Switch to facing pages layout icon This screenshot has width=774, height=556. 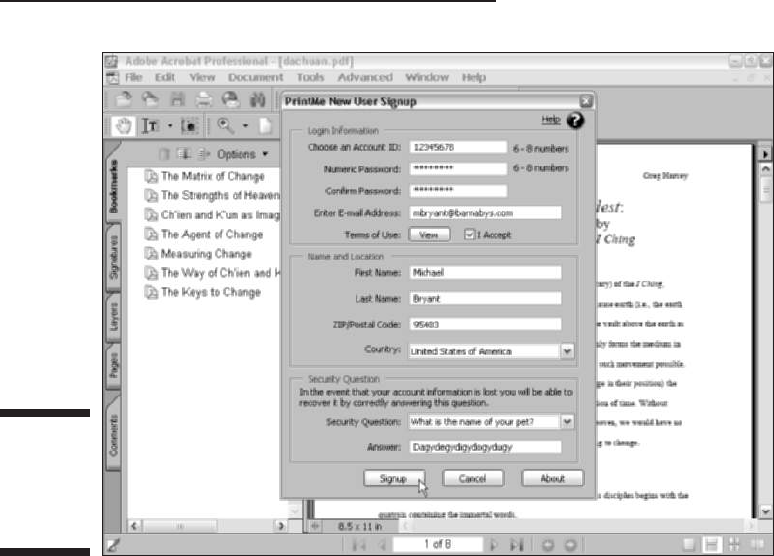tap(757, 545)
